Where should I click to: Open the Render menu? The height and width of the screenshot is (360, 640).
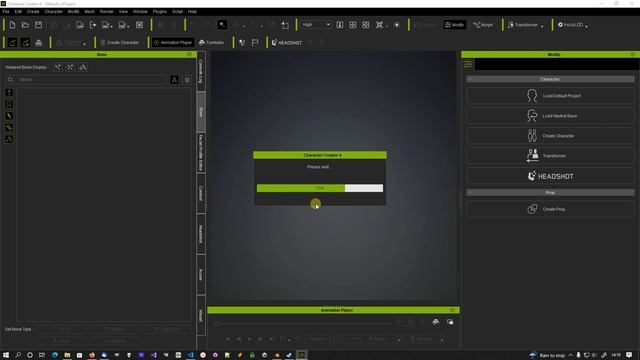coord(107,11)
